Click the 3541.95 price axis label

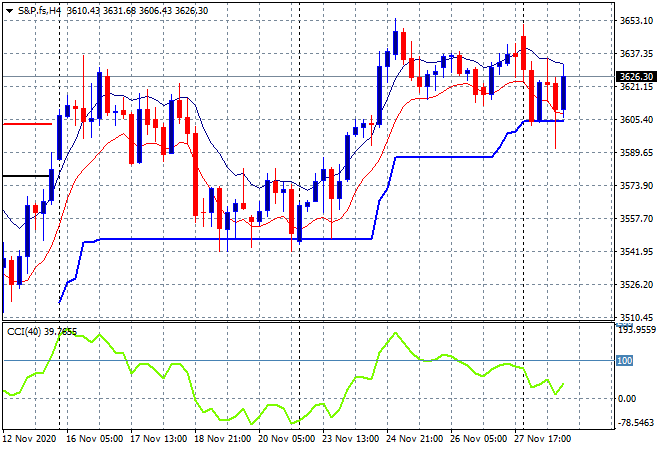coord(636,252)
